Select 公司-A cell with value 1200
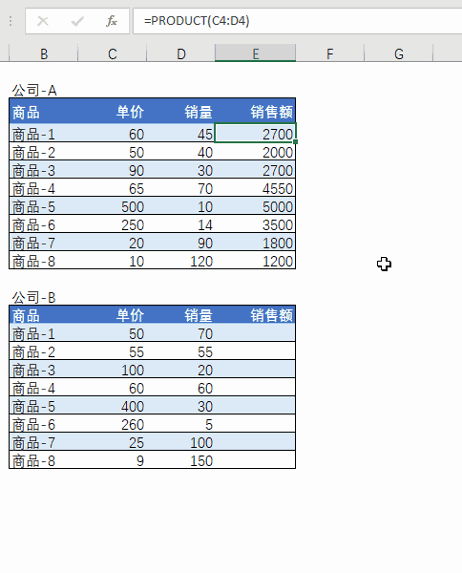462x573 pixels. click(x=255, y=261)
